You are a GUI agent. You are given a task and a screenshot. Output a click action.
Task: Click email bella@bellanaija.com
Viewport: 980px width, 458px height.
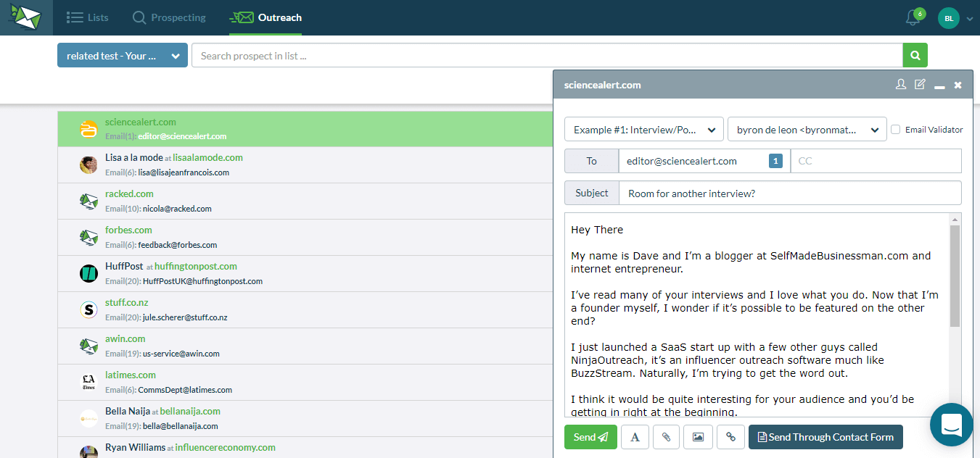(180, 426)
